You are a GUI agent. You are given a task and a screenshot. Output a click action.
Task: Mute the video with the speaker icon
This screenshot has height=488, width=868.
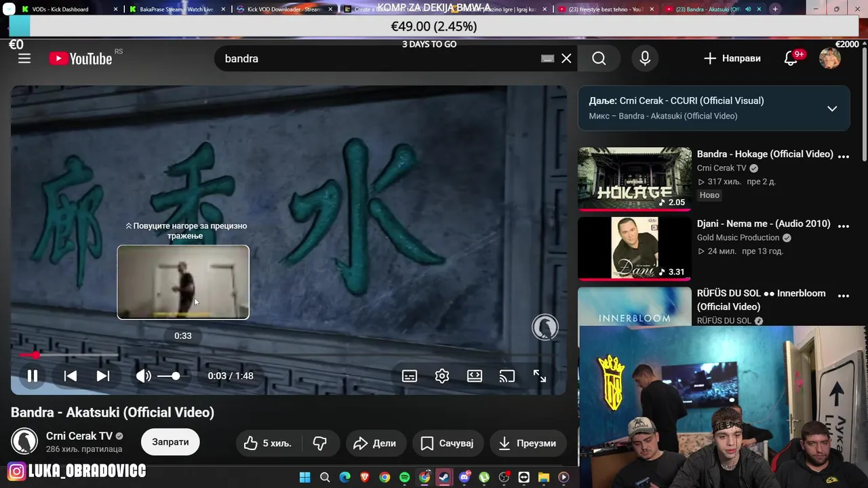point(143,375)
